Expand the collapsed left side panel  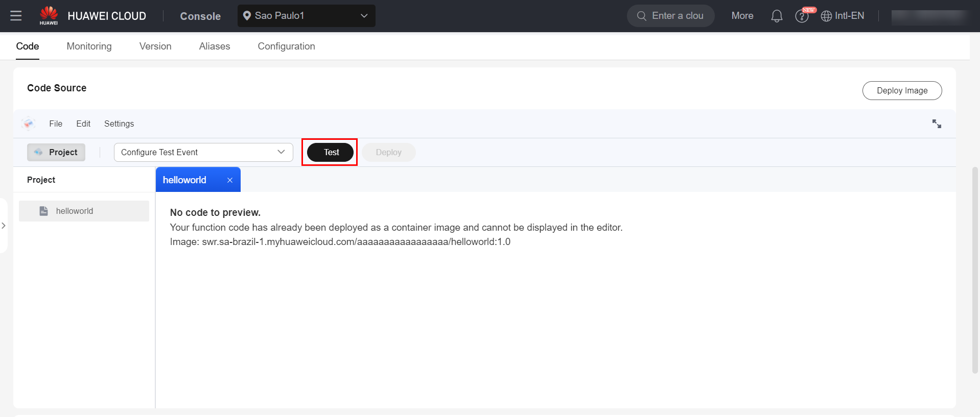tap(4, 226)
